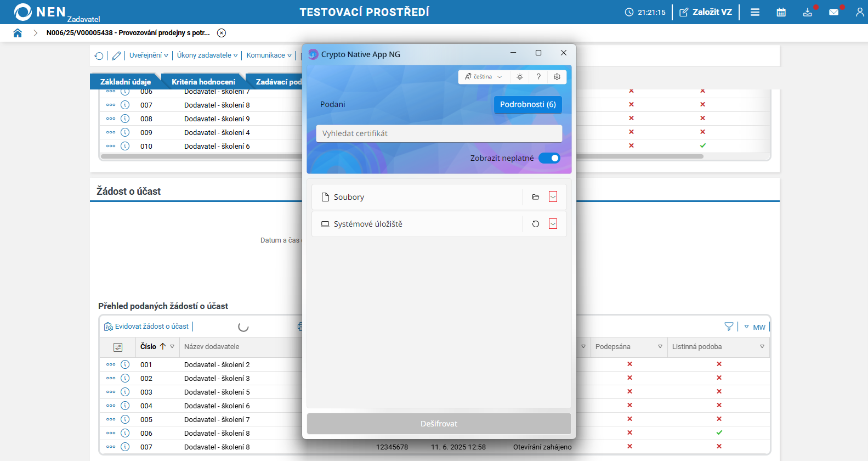Open the calendar in NEN header
This screenshot has width=868, height=461.
pos(781,12)
